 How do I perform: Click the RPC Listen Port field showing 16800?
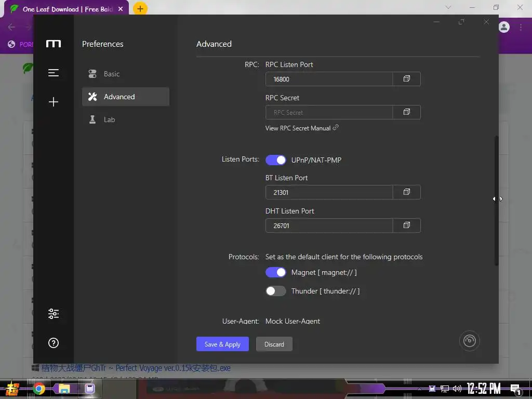tap(329, 79)
